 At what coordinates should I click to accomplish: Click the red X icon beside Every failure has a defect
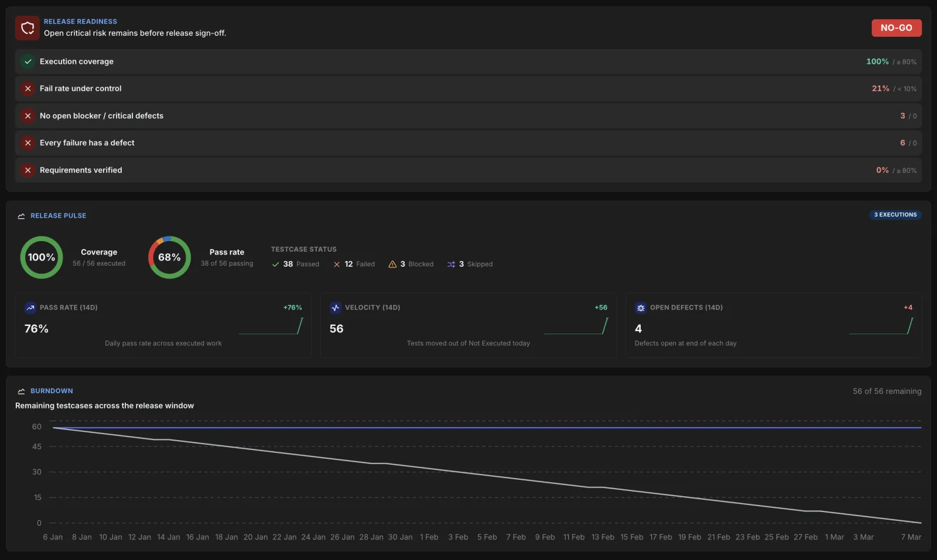[28, 143]
